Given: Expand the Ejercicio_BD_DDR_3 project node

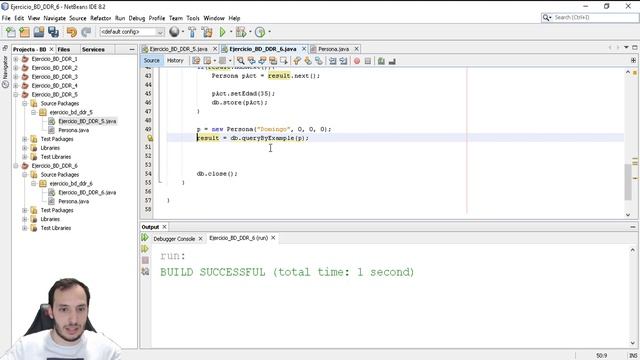Looking at the screenshot, I should [16, 77].
